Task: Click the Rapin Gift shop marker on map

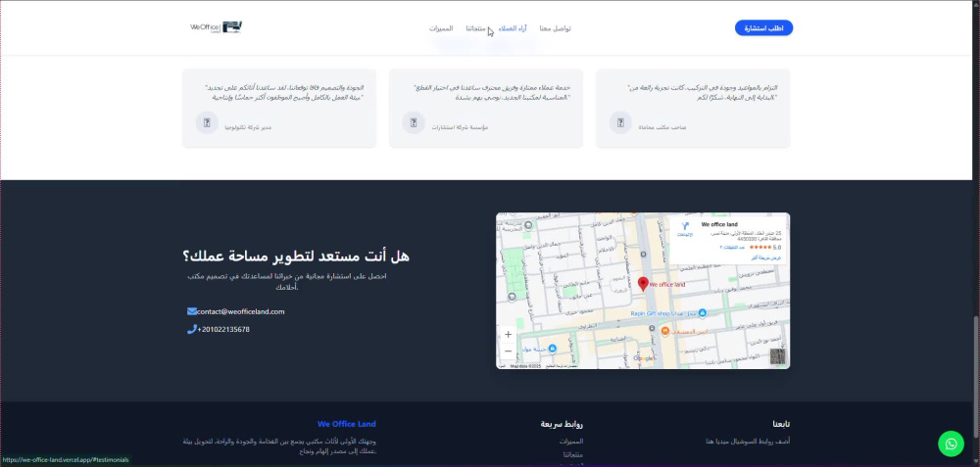Action: point(702,312)
